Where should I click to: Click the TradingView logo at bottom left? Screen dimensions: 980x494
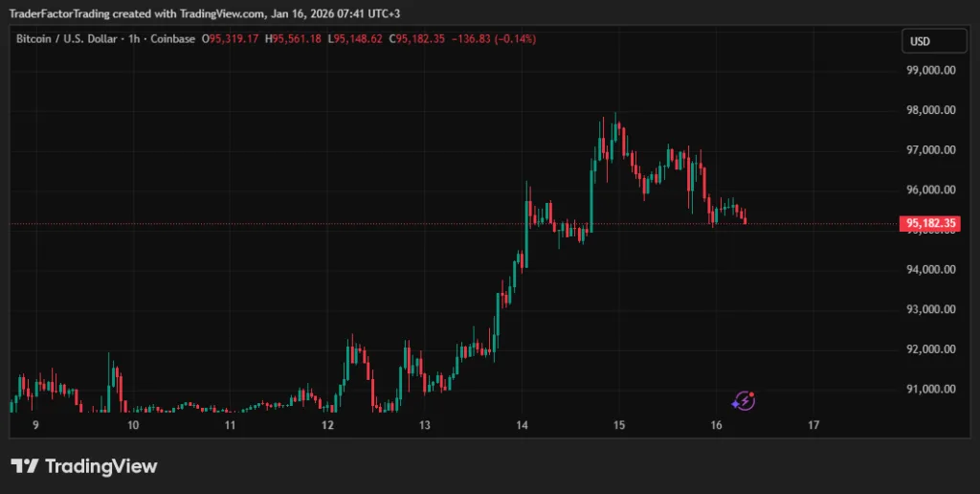[84, 466]
